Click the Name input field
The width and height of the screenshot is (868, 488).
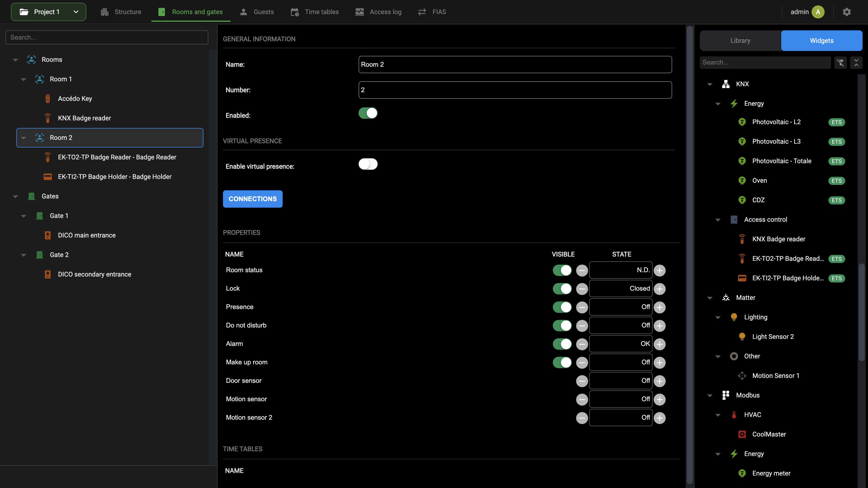pyautogui.click(x=515, y=64)
